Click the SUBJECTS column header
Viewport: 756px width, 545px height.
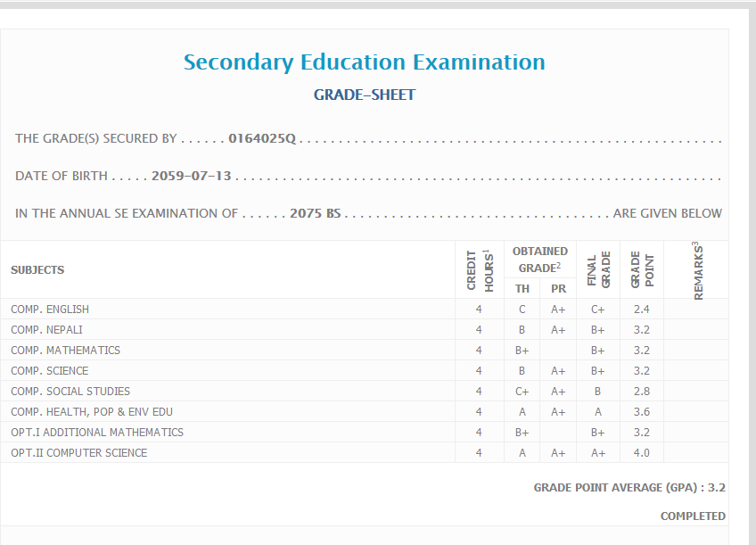pyautogui.click(x=37, y=270)
